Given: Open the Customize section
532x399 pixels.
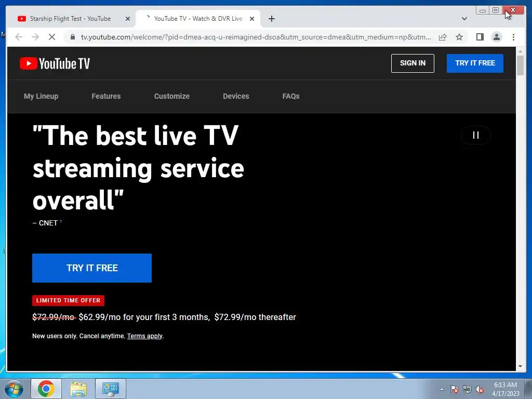Looking at the screenshot, I should [x=171, y=96].
